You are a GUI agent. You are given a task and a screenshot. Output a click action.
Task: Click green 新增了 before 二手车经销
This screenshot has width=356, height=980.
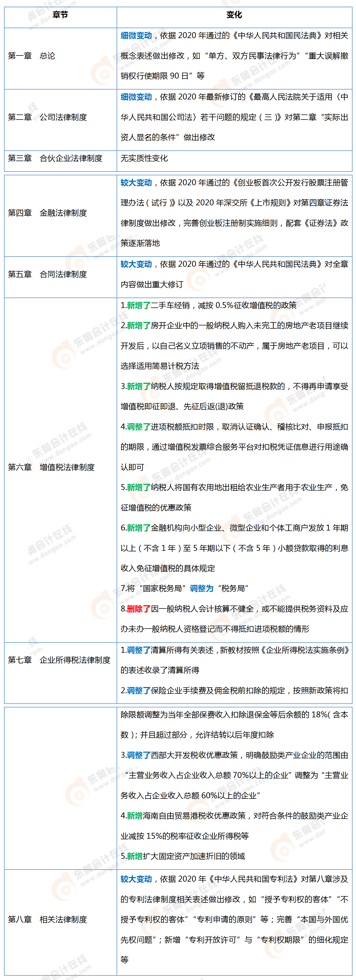click(138, 306)
